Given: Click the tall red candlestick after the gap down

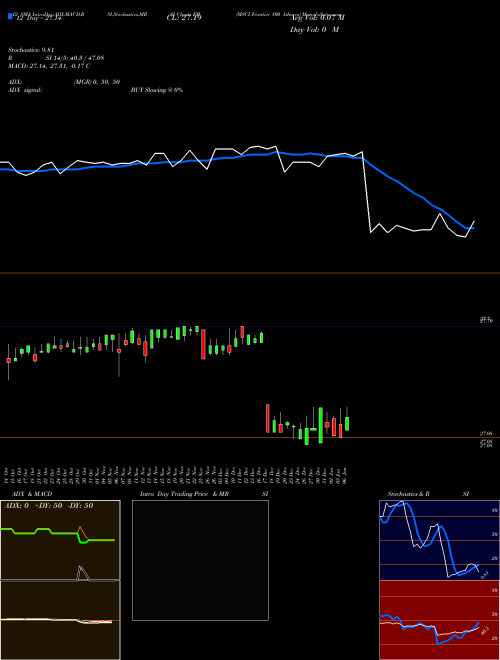Looking at the screenshot, I should [x=268, y=418].
